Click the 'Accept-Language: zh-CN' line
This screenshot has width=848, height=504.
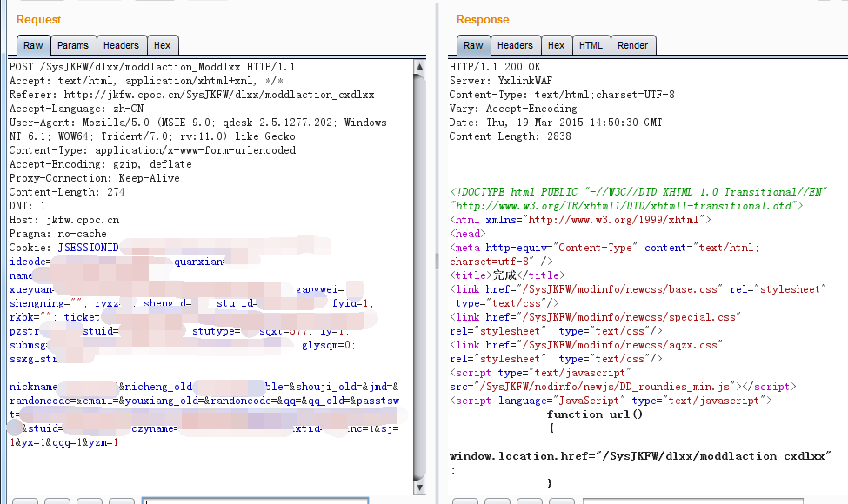click(77, 109)
